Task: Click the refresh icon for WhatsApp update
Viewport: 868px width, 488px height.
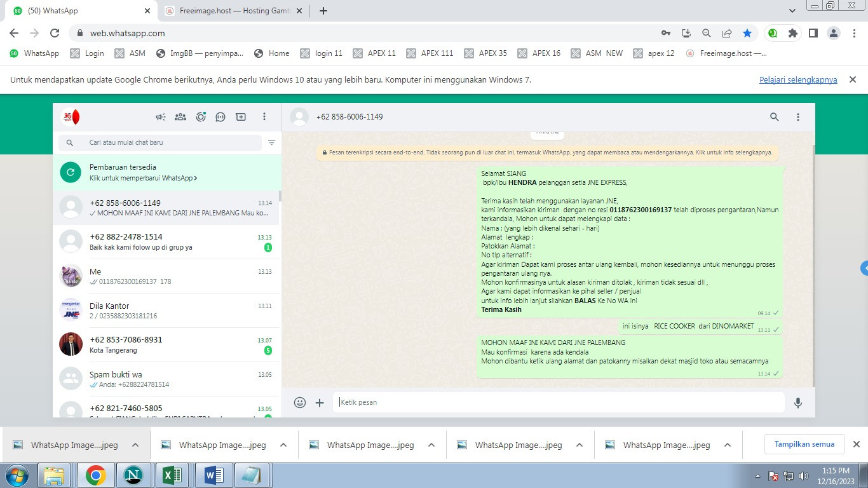Action: pyautogui.click(x=71, y=172)
